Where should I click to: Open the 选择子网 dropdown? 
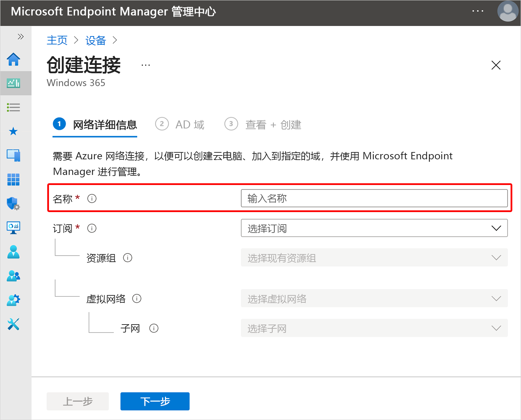374,328
